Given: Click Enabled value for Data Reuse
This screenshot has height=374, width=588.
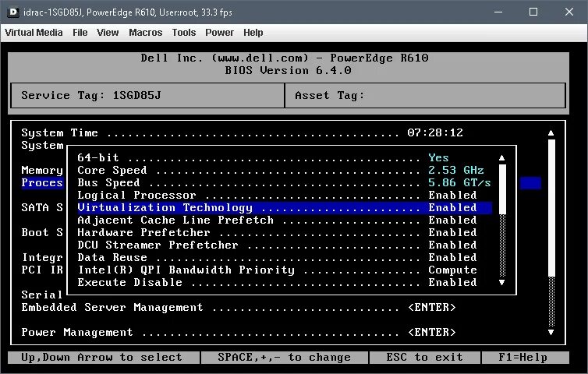Looking at the screenshot, I should pyautogui.click(x=452, y=257).
